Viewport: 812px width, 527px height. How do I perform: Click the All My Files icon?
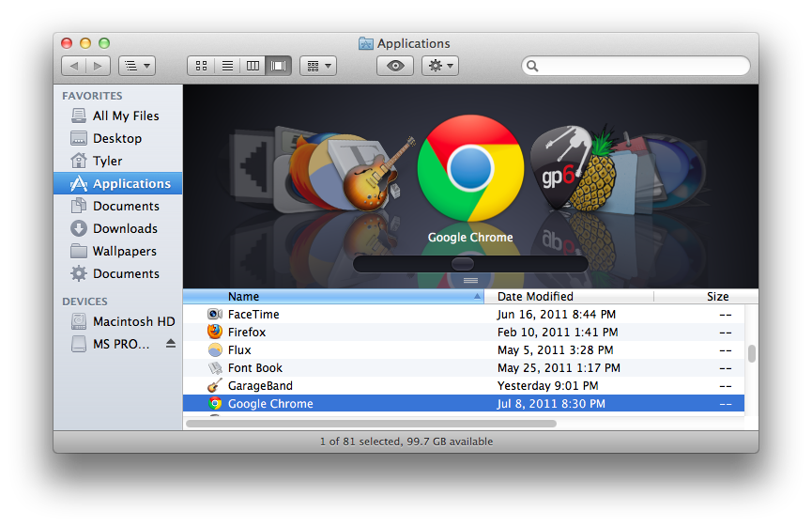pyautogui.click(x=79, y=116)
